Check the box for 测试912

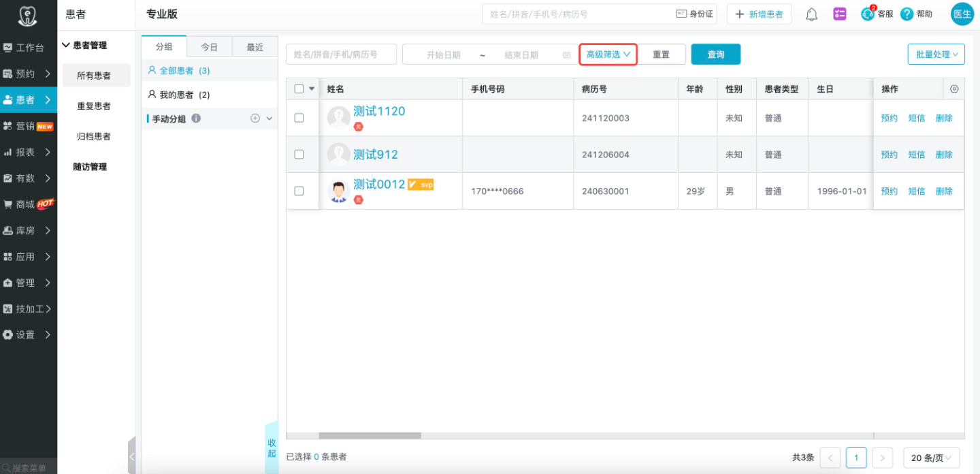[x=299, y=155]
